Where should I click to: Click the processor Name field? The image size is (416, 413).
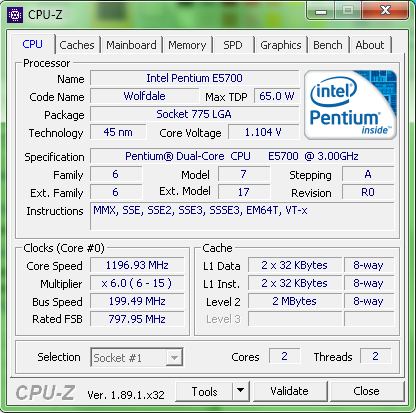click(x=194, y=78)
